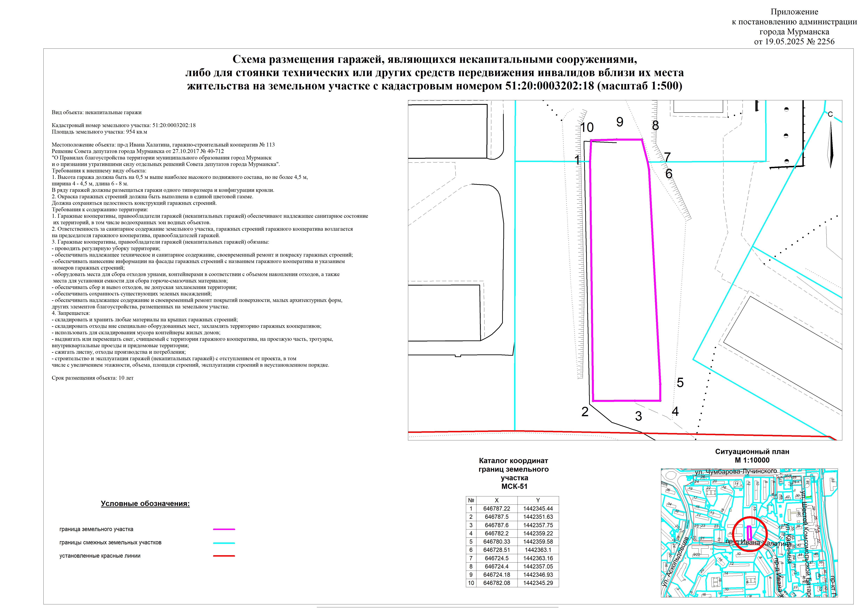Click the 'Ситуационный план' heading
The width and height of the screenshot is (868, 614).
752,451
